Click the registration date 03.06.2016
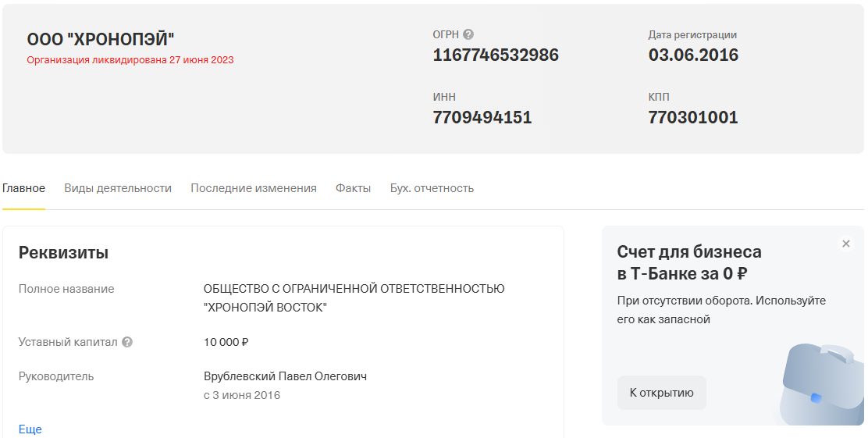This screenshot has height=438, width=868. point(693,55)
